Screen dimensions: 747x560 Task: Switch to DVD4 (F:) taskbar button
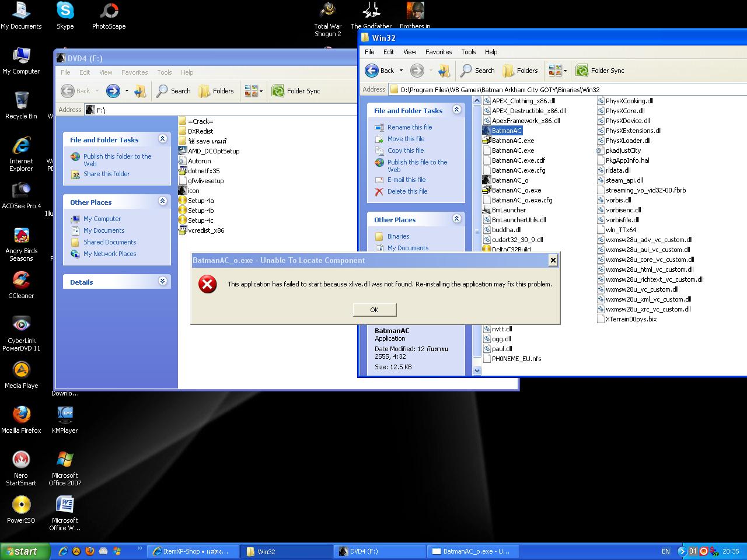[380, 551]
